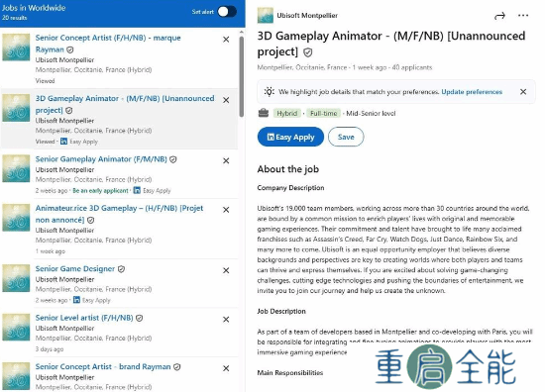Click the Ubisoft Montpellier logo in job details header

(x=266, y=16)
